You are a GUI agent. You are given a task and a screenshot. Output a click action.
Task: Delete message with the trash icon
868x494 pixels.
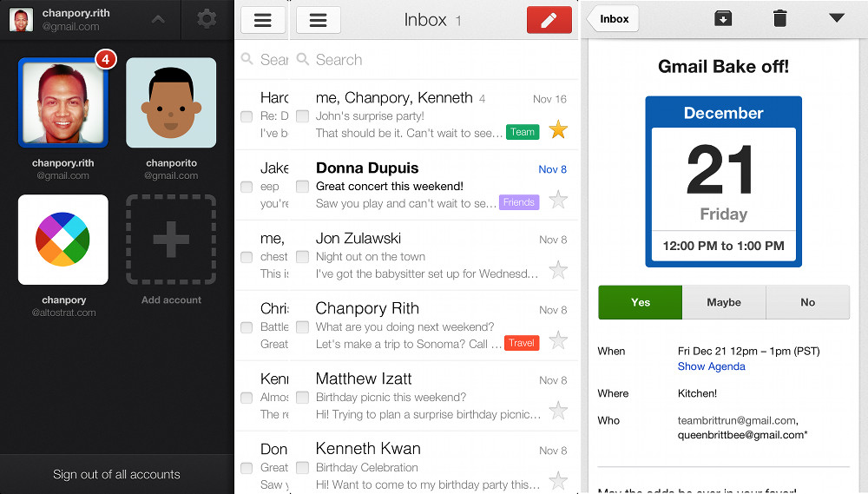tap(780, 18)
